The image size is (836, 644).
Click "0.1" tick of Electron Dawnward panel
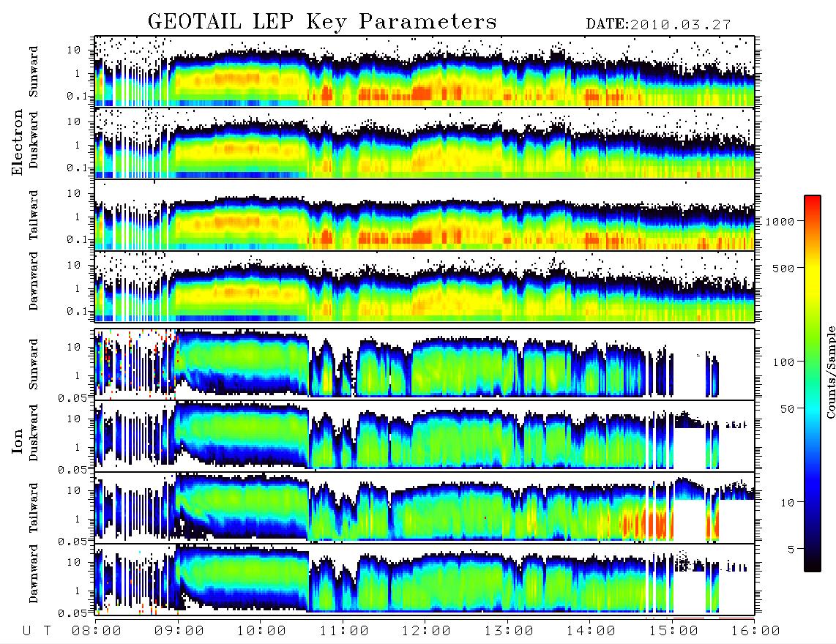(x=78, y=311)
